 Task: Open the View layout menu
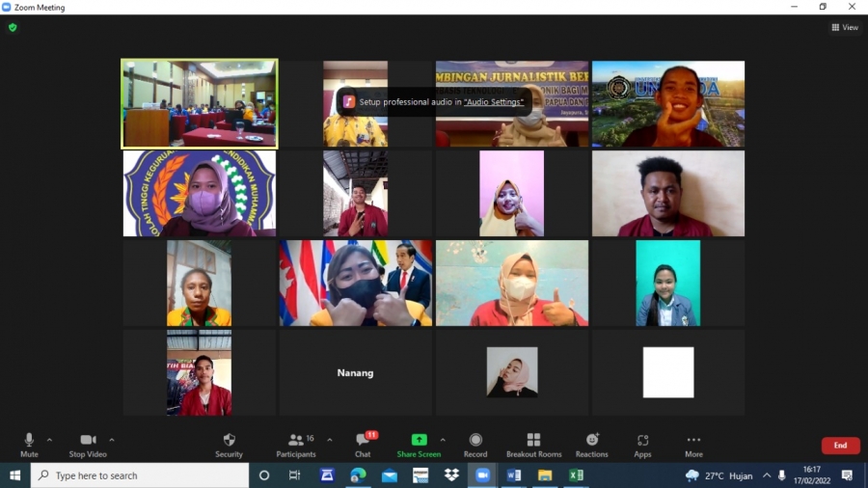tap(845, 28)
